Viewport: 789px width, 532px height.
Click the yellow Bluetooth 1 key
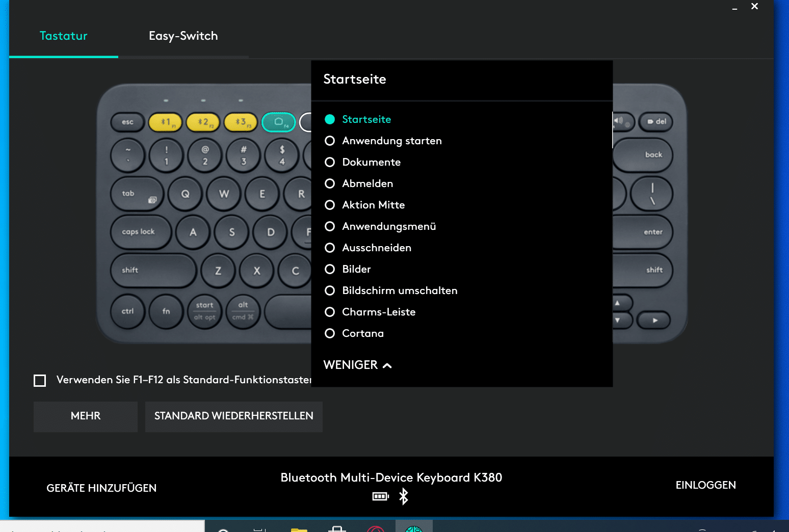(165, 122)
